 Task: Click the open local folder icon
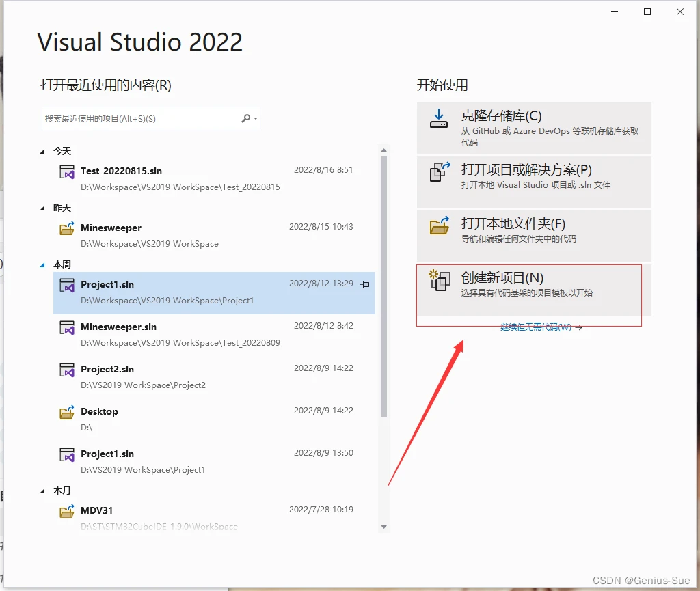pos(440,225)
